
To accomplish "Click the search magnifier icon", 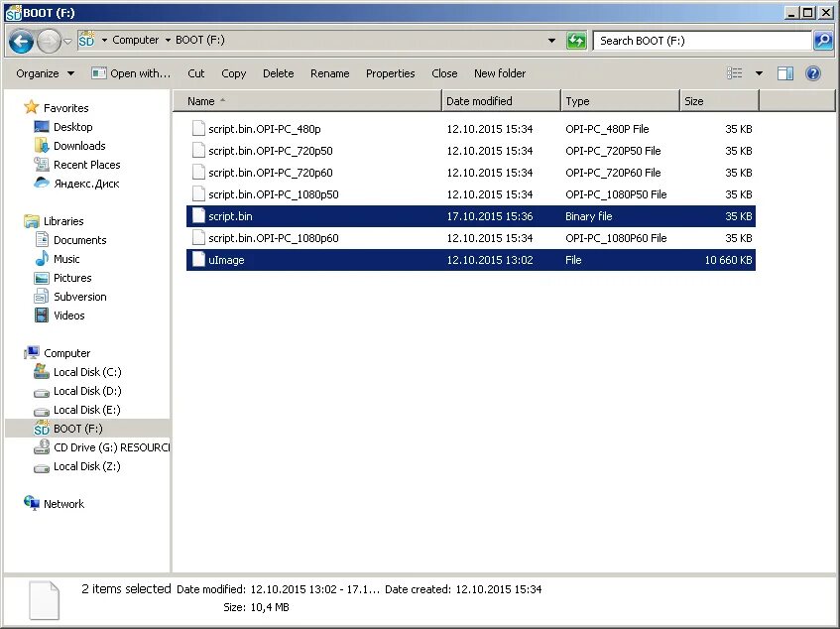I will [x=823, y=41].
